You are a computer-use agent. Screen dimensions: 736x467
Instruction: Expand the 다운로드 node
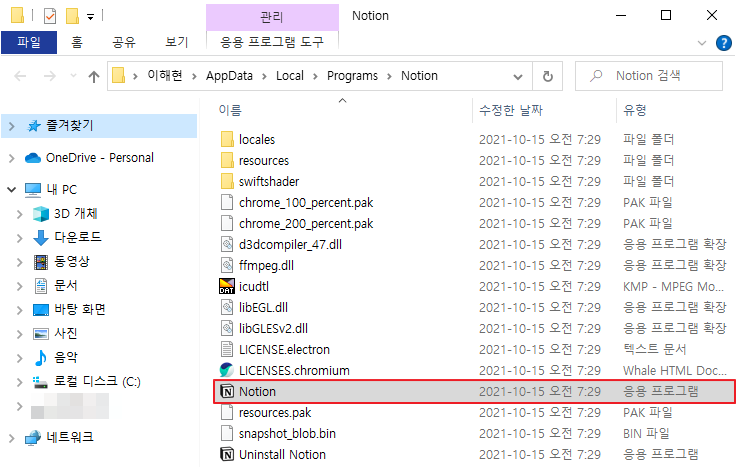click(x=20, y=238)
